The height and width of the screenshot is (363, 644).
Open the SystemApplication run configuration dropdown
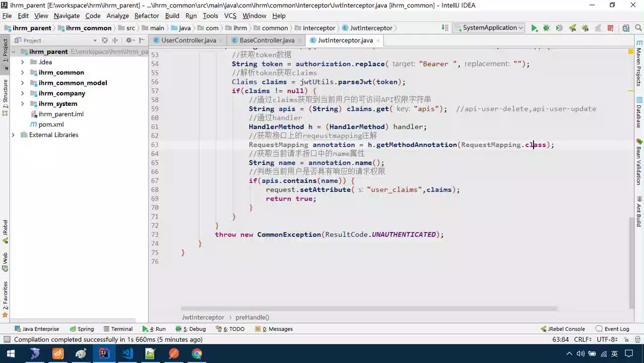click(488, 28)
